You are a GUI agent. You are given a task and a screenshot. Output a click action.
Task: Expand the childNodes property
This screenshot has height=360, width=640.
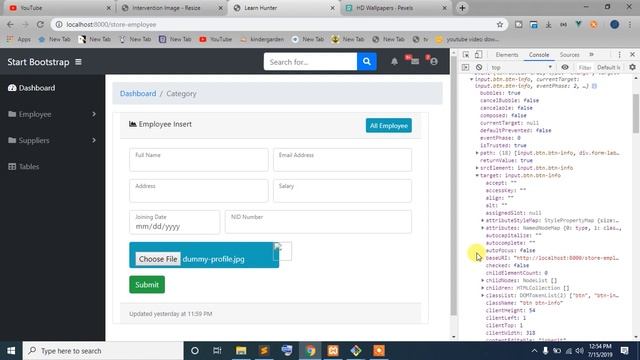(x=483, y=280)
